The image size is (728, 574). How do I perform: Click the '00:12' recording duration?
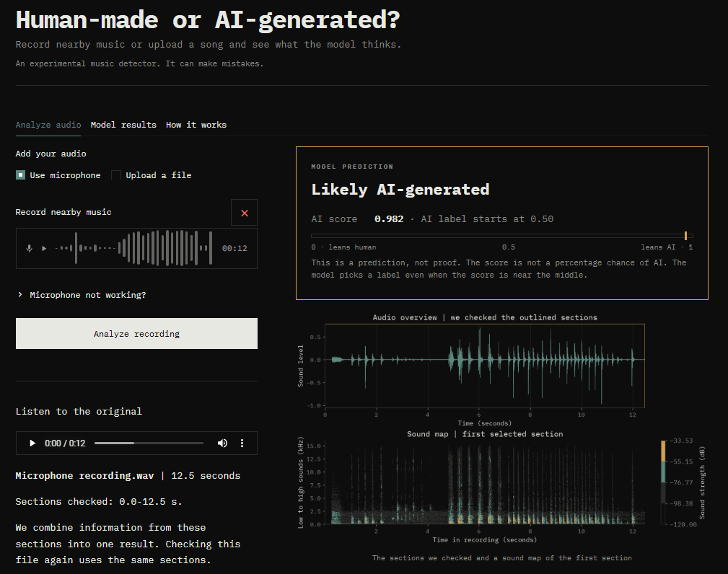[x=234, y=248]
